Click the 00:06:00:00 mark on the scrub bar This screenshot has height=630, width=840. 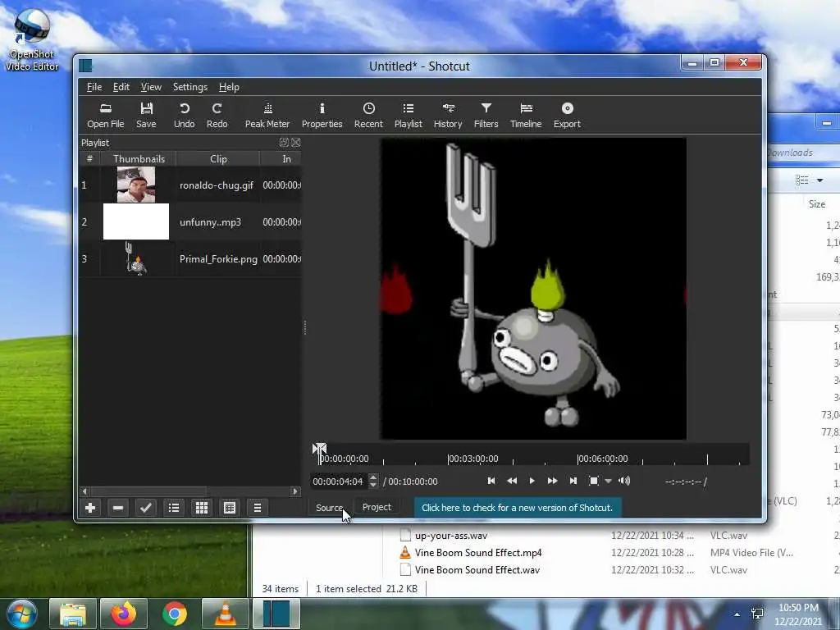coord(603,459)
